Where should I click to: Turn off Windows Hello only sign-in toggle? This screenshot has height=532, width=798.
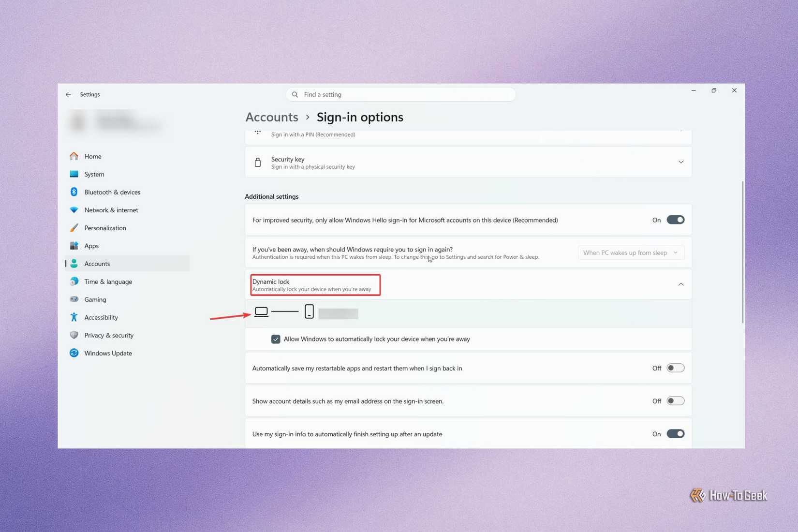coord(676,220)
